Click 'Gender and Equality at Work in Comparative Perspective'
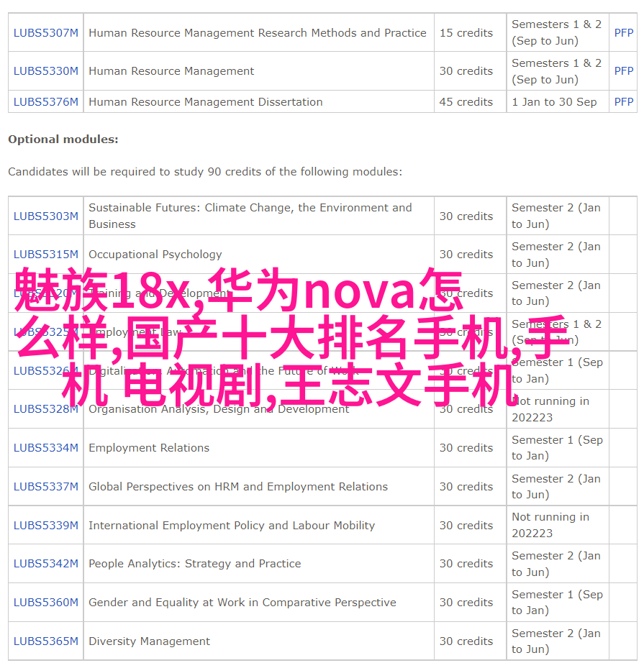 [x=242, y=602]
